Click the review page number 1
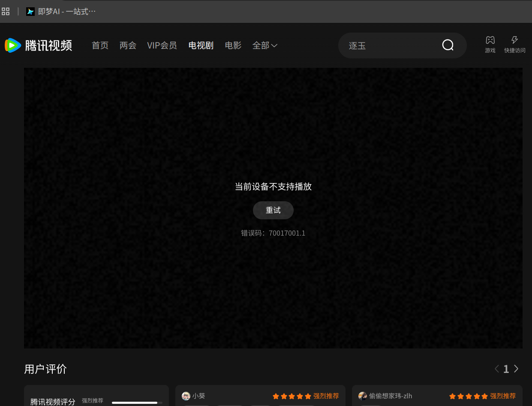 [506, 369]
